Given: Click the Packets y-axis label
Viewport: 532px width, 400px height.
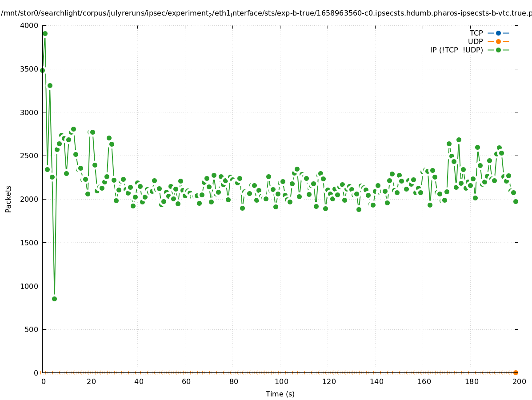Looking at the screenshot, I should 8,199.
